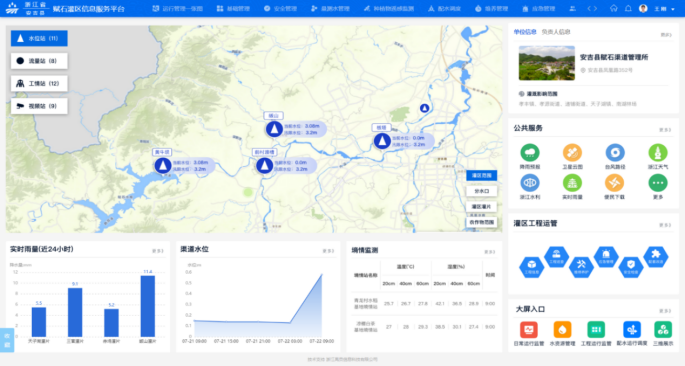Toggle the 视频站 (9) map layer

(39, 106)
